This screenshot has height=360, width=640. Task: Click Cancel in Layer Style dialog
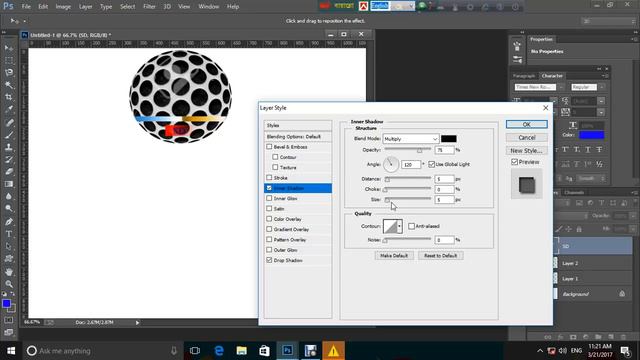pyautogui.click(x=527, y=138)
